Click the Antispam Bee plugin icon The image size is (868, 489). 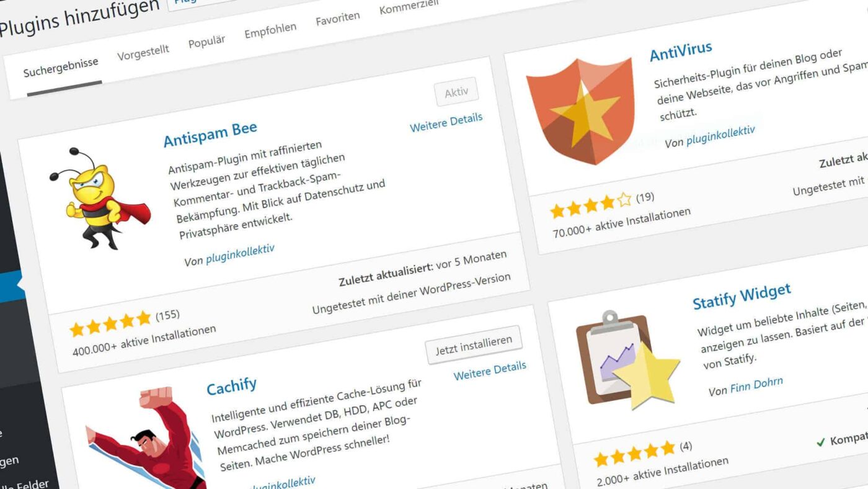click(99, 197)
